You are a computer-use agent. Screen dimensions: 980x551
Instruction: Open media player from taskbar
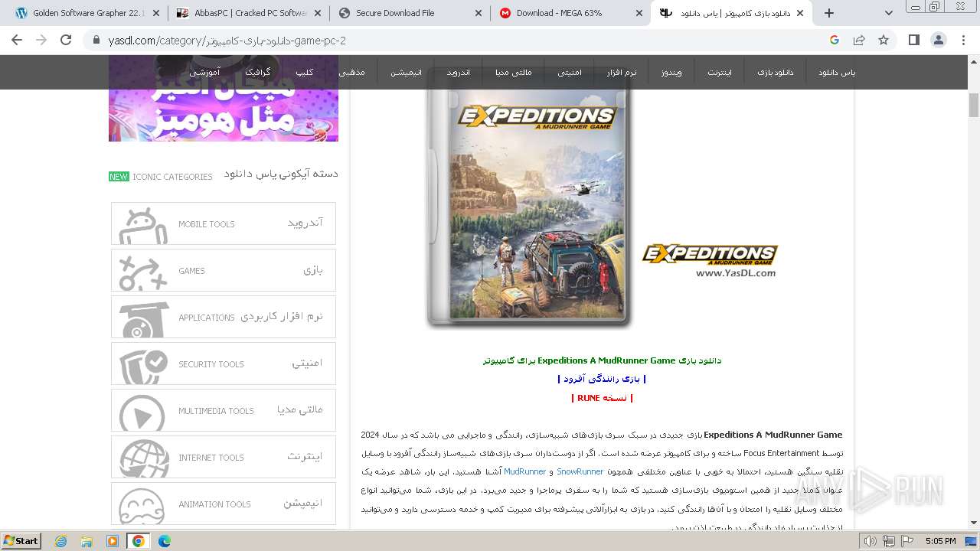(x=113, y=541)
